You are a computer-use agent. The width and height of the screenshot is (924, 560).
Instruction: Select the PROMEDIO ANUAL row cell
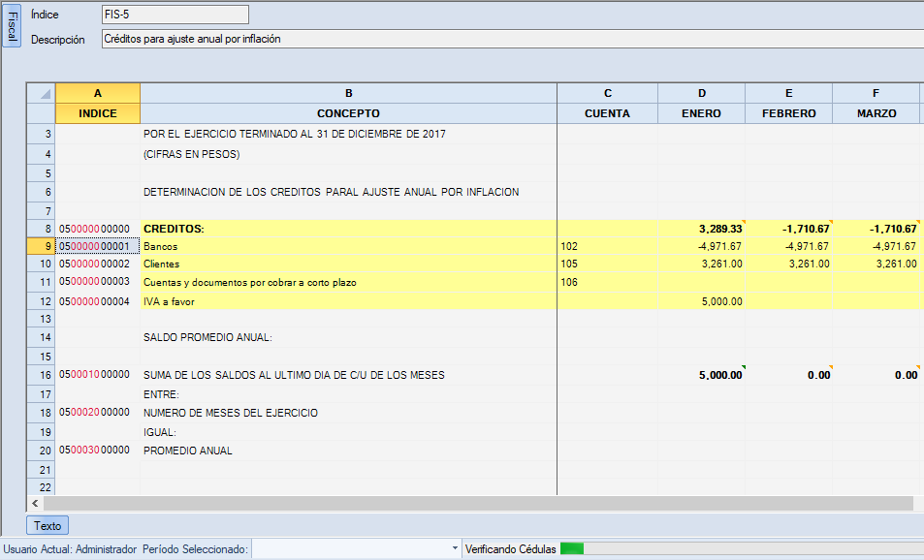[348, 451]
